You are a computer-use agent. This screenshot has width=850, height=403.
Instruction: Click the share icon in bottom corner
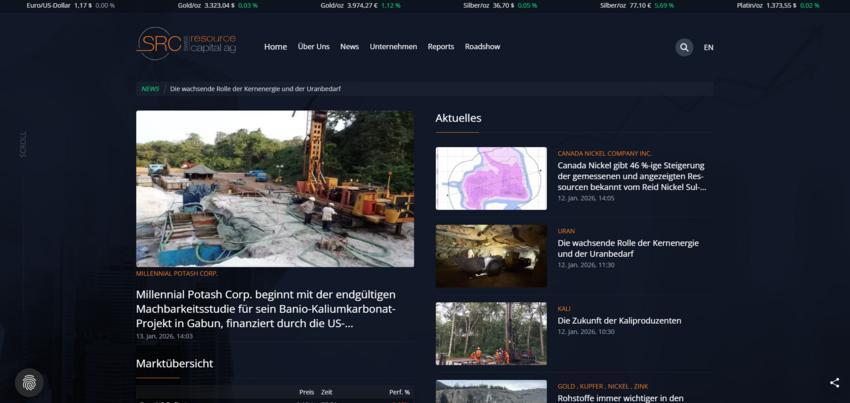834,382
